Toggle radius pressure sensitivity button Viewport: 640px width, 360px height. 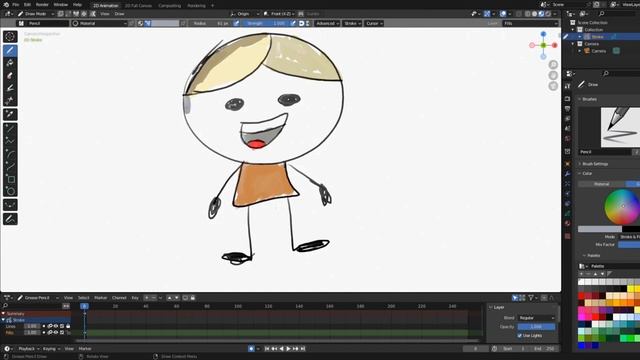236,23
